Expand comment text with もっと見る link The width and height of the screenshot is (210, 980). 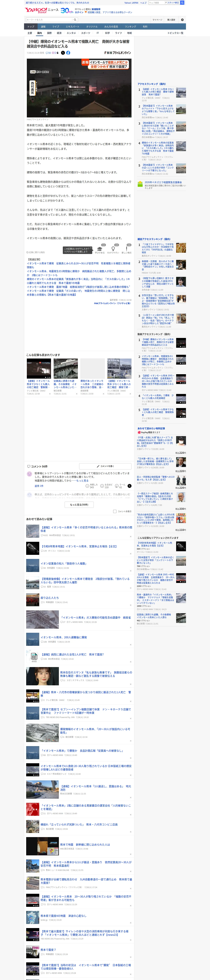(82, 481)
